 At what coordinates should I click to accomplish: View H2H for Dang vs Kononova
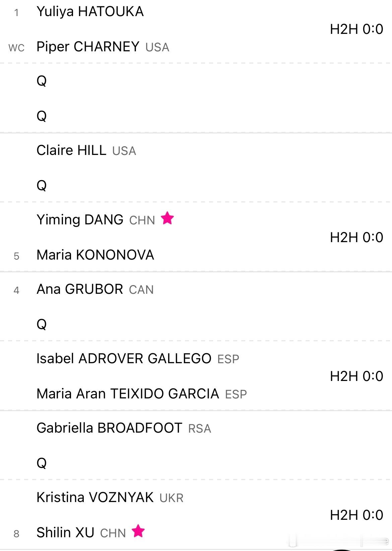coord(356,237)
